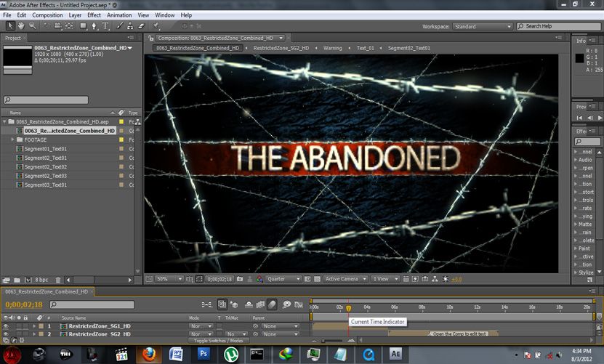Screen dimensions: 604x364
Task: Select the Eraser tool
Action: pos(141,26)
